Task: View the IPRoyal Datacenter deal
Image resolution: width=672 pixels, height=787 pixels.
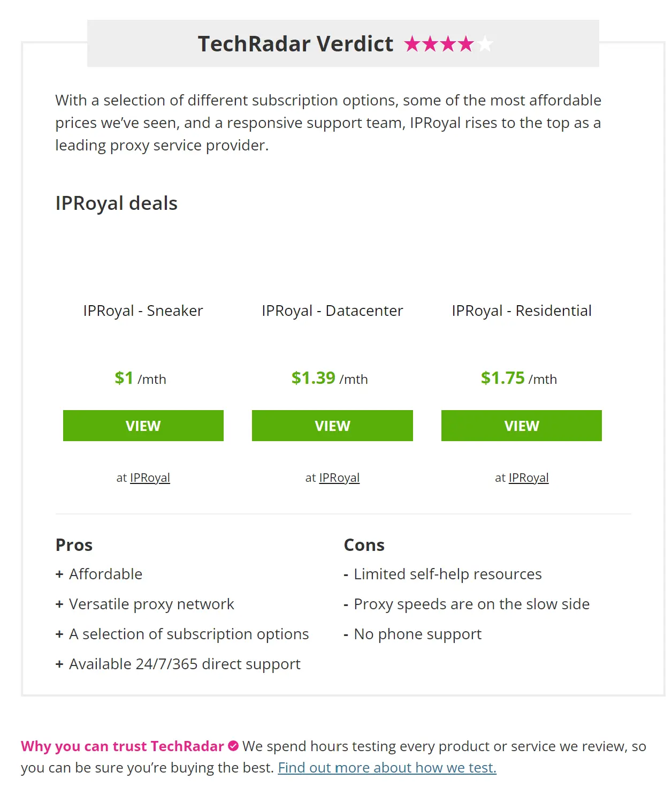Action: pyautogui.click(x=332, y=426)
